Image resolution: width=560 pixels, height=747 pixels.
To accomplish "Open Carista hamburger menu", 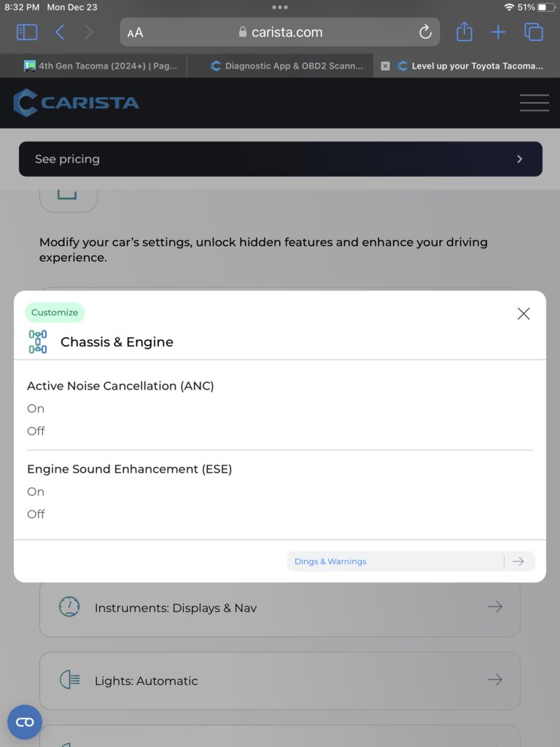I will tap(534, 102).
